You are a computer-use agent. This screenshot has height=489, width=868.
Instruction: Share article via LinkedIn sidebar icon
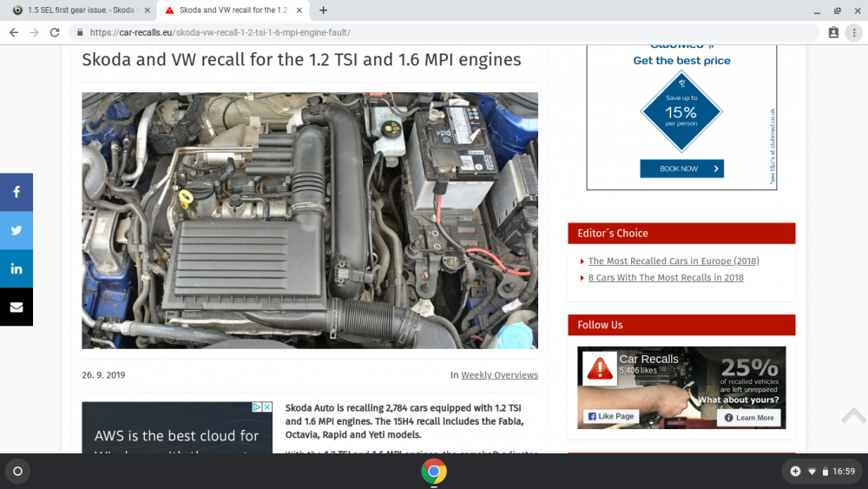(16, 268)
